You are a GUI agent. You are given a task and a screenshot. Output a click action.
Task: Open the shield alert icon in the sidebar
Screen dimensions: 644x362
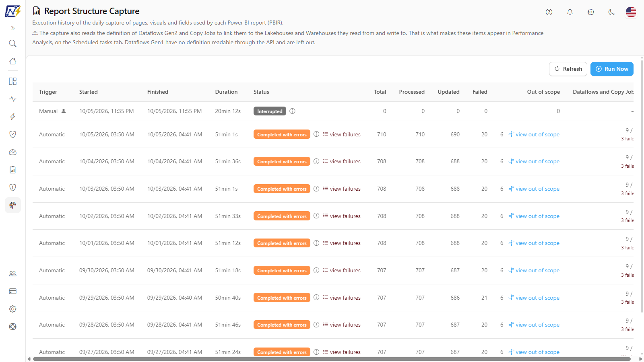[x=13, y=187]
